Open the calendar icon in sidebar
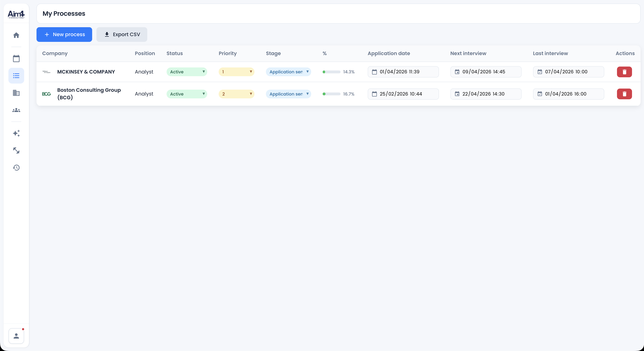This screenshot has height=351, width=644. tap(16, 58)
